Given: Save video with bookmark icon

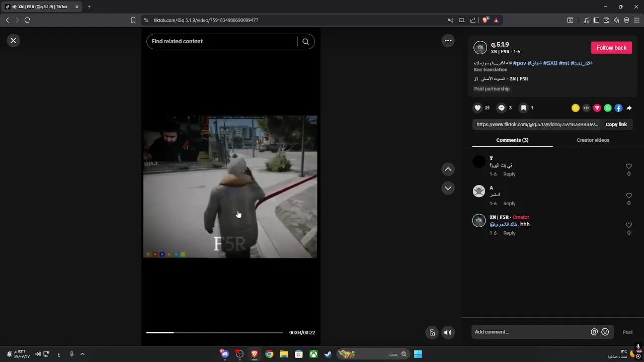Looking at the screenshot, I should click(x=523, y=108).
